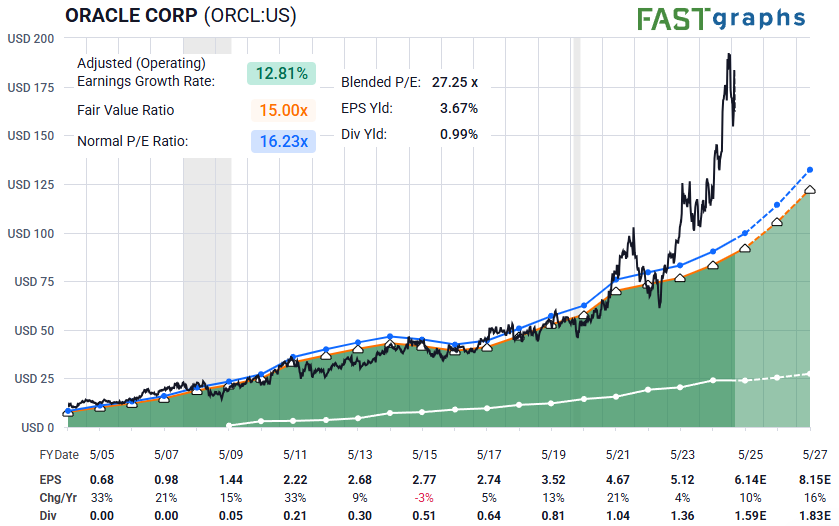Click the USD 25 axis label
Screen dimensions: 839x526
(34, 379)
